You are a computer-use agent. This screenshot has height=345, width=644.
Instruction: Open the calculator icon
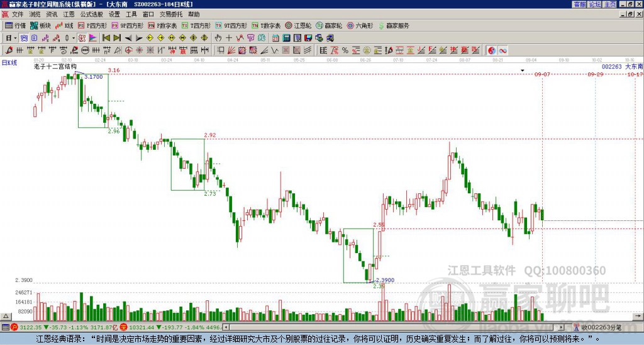pos(287,38)
